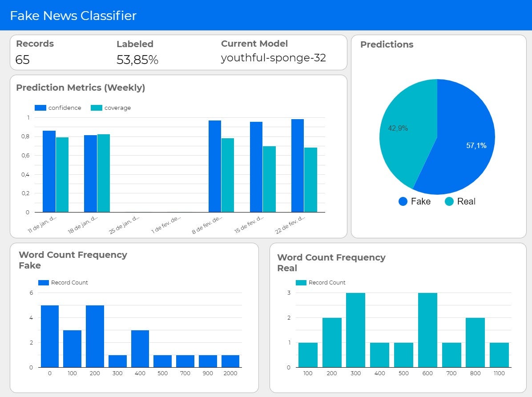Click the Fake histogram bar at 2000
This screenshot has height=397, width=532.
click(x=230, y=361)
